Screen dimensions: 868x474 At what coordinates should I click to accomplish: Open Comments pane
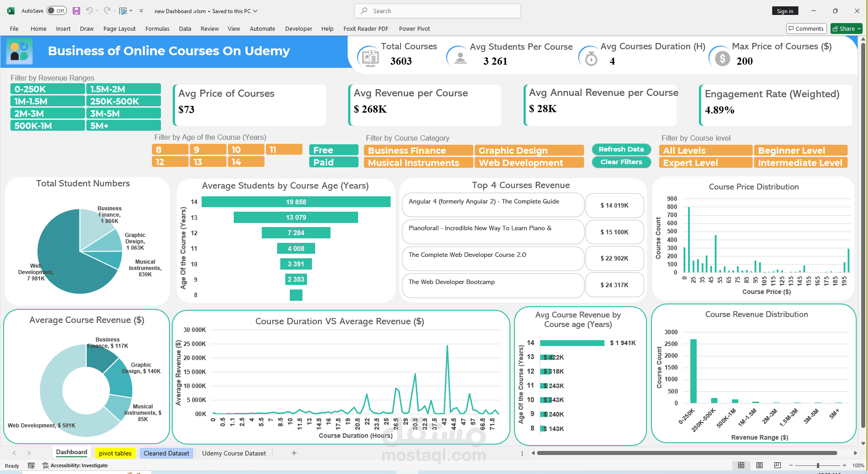click(x=806, y=28)
